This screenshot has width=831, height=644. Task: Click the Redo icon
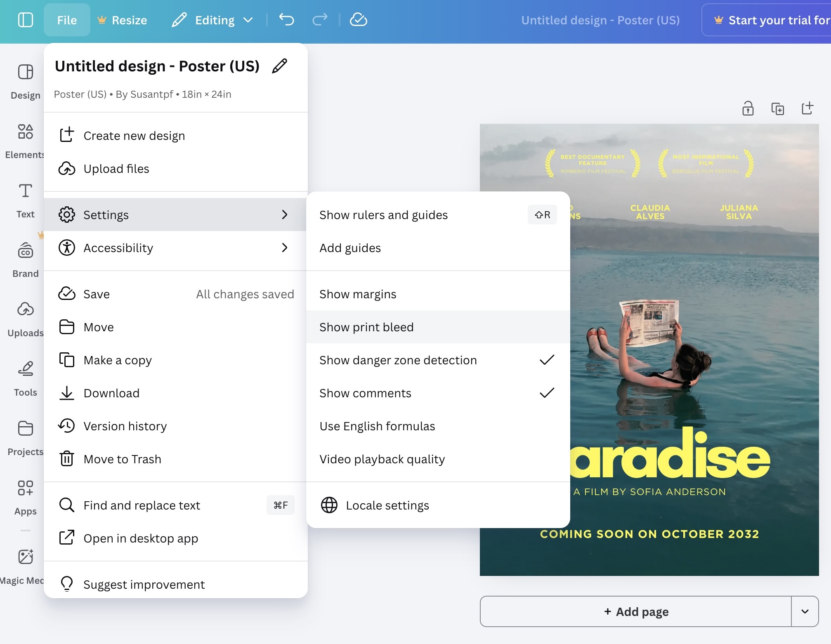(x=319, y=19)
